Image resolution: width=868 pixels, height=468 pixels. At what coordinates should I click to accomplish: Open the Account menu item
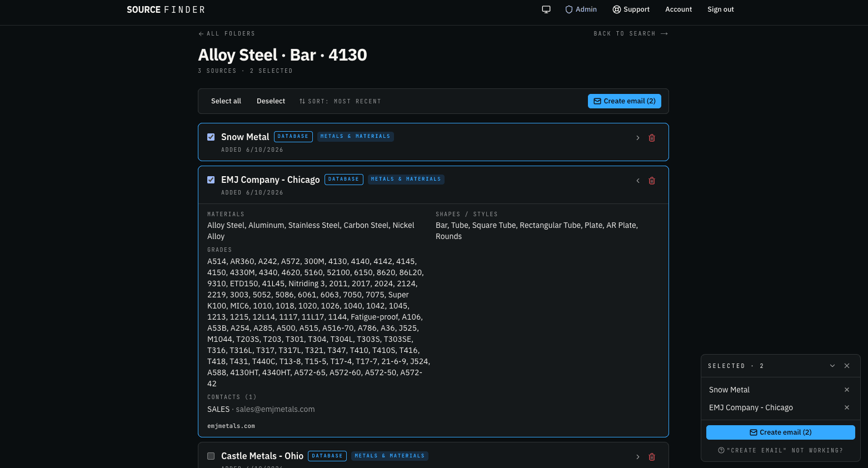[x=679, y=9]
